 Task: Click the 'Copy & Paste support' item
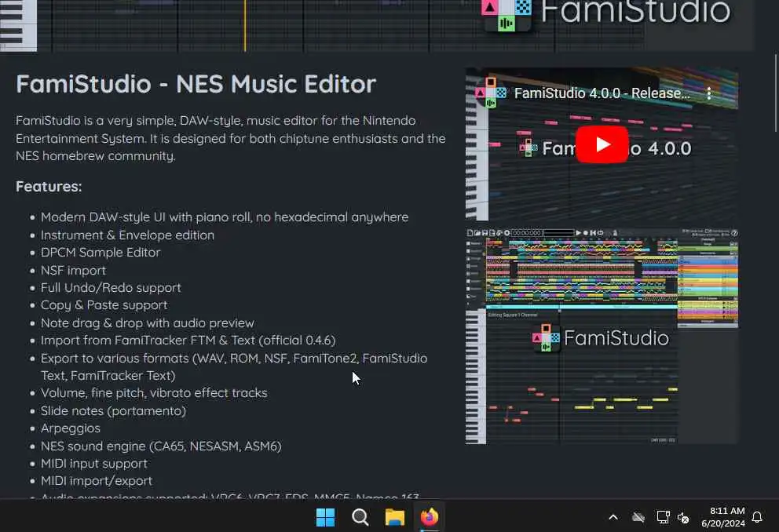[104, 305]
